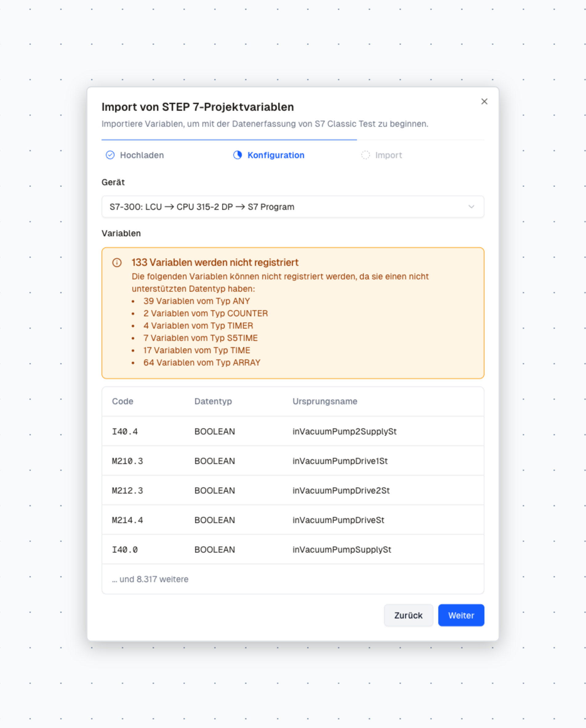
Task: Click BOOLEAN in the M212.3 row
Action: point(215,490)
